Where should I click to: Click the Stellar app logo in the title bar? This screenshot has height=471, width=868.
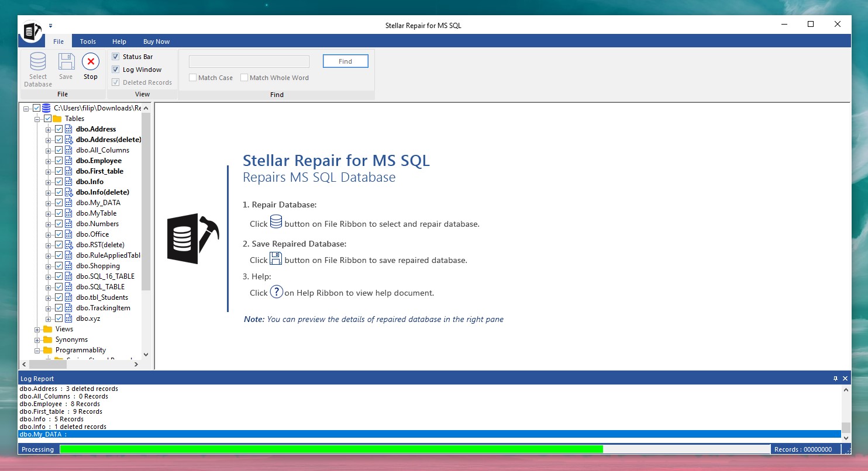coord(32,31)
